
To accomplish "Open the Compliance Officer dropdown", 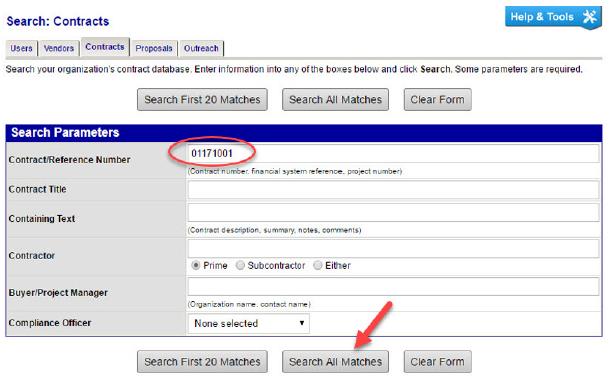I will (x=249, y=323).
